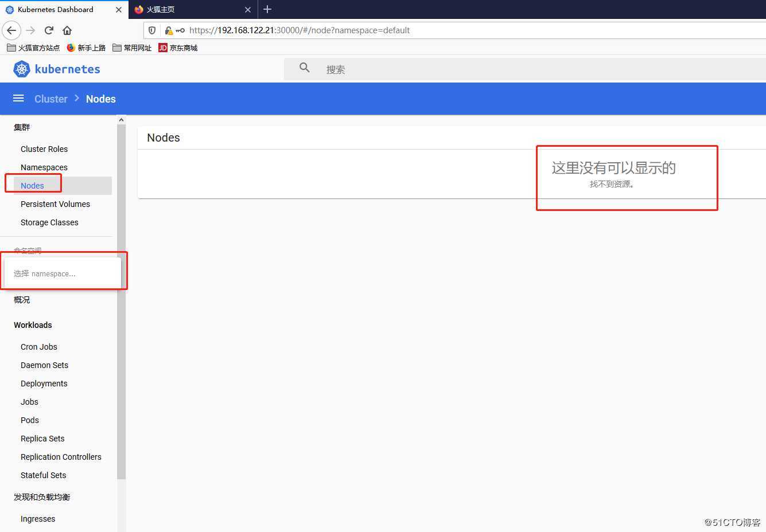Screen dimensions: 766x532
Task: Close the Kubernetes Dashboard tab
Action: (119, 10)
